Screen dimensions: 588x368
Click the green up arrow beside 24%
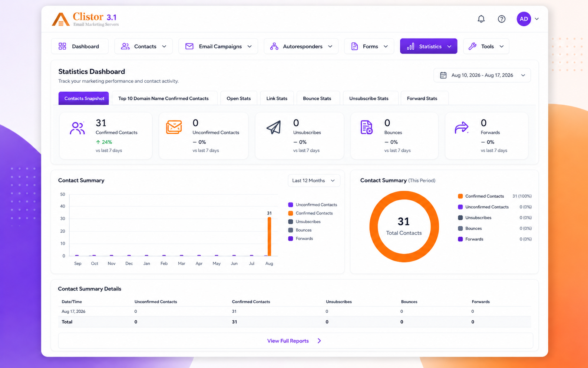[x=98, y=142]
